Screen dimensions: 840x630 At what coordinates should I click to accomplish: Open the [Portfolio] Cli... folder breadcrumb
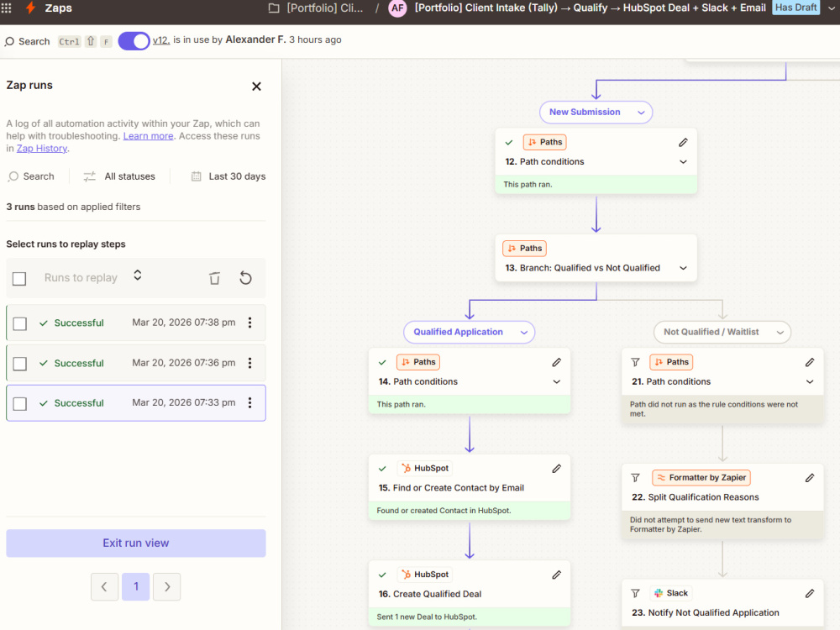coord(316,8)
